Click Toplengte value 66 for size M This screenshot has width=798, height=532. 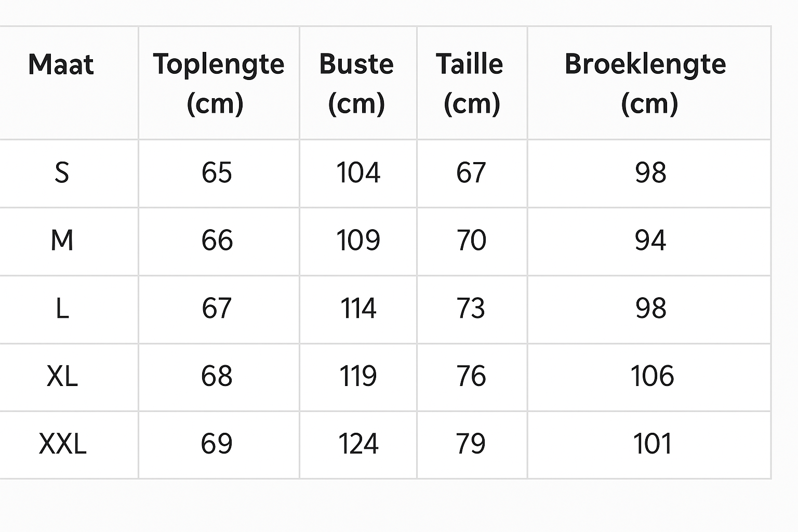tap(217, 241)
